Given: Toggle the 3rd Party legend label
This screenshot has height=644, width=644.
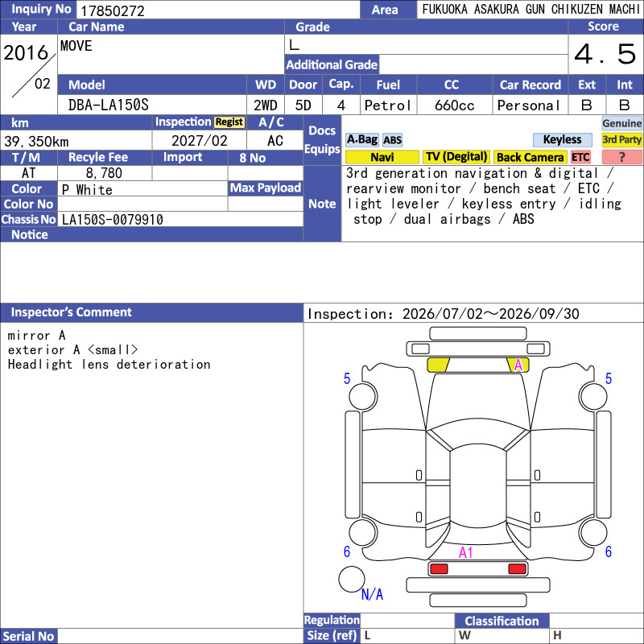Looking at the screenshot, I should click(x=621, y=140).
